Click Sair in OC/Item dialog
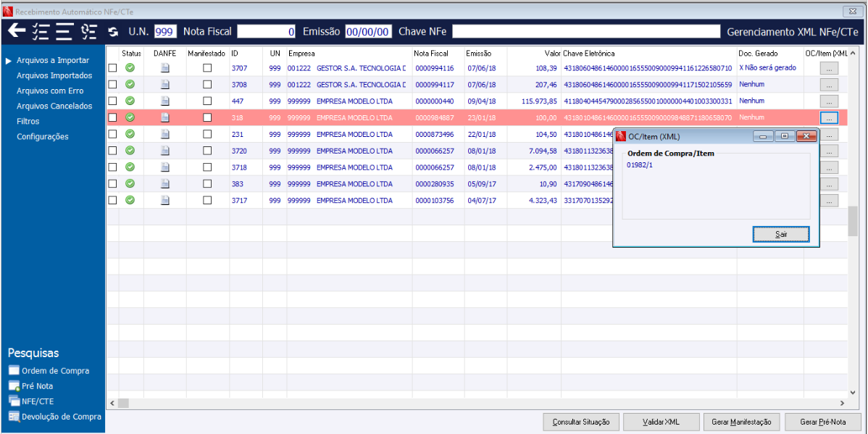868x434 pixels. 781,234
